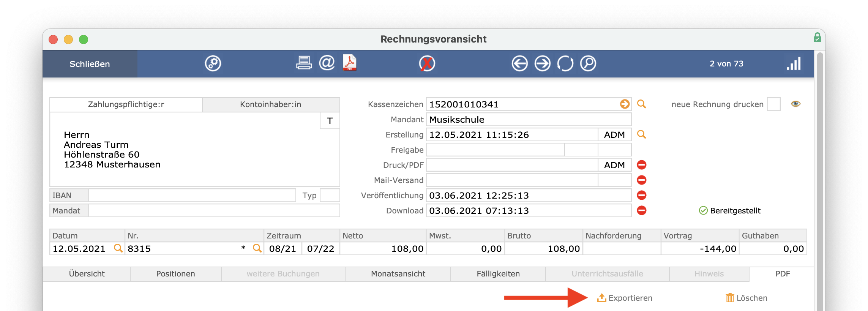Create PDF with the red PDF icon

tap(350, 63)
